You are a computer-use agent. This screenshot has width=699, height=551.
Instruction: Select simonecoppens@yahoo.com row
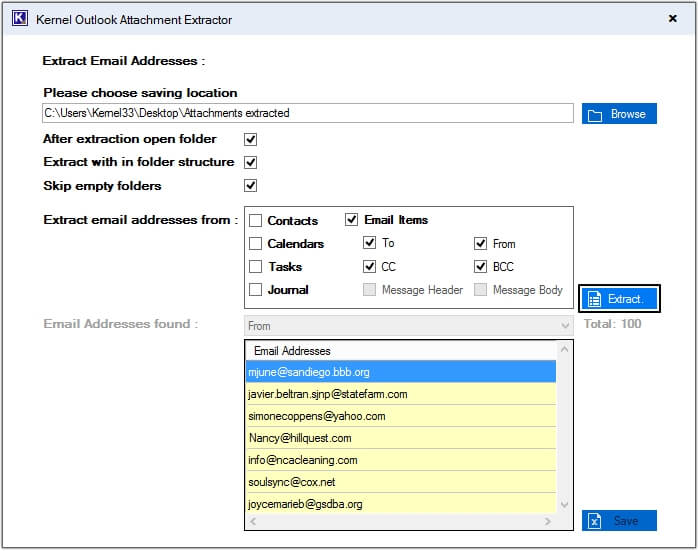point(401,416)
